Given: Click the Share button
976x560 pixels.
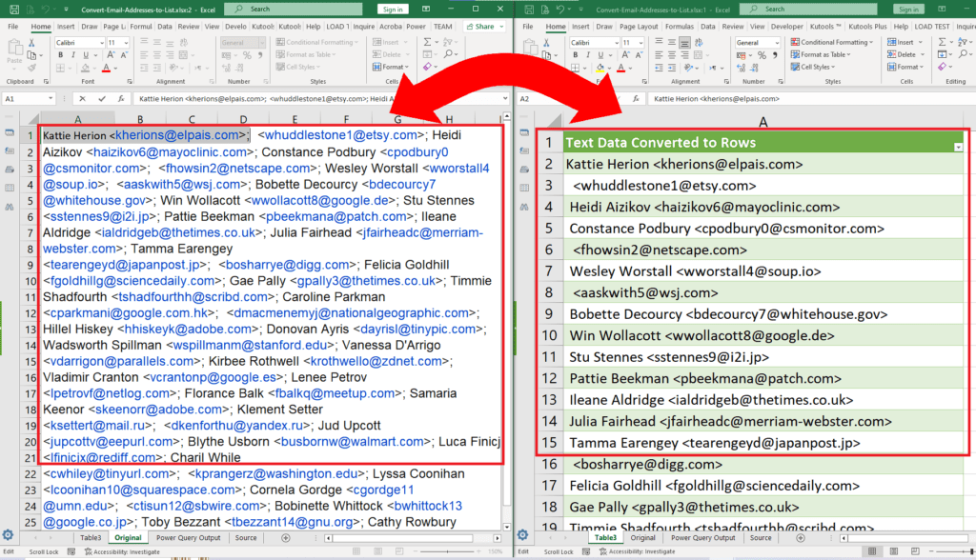Looking at the screenshot, I should (x=481, y=27).
